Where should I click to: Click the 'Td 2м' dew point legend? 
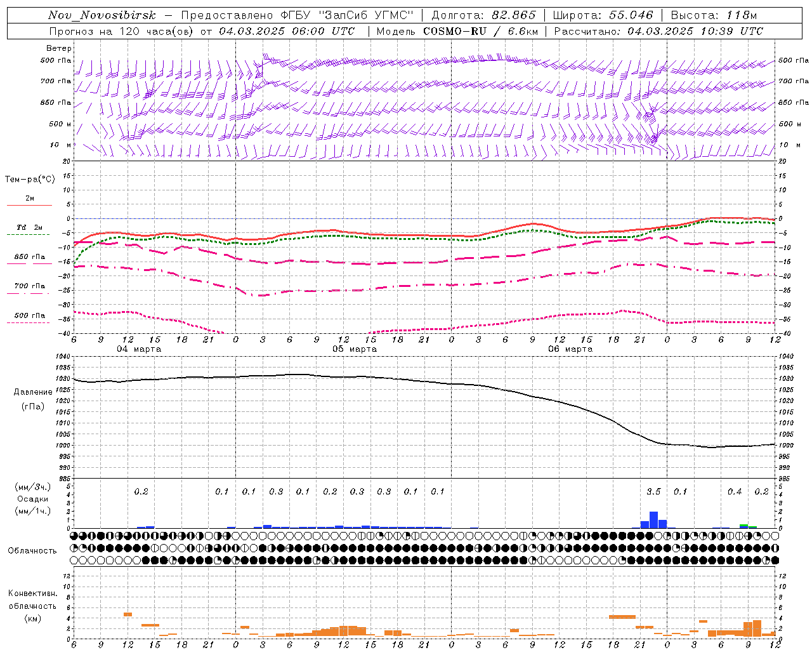[x=29, y=227]
